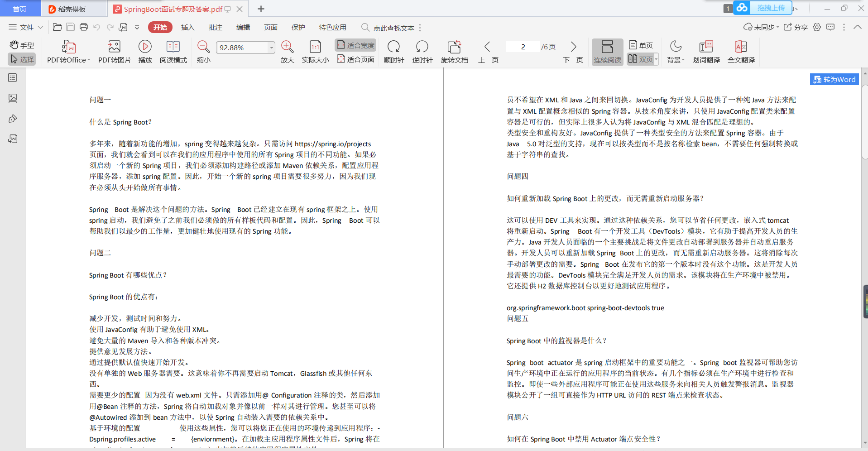Expand quick access toolbar dropdown
This screenshot has height=451, width=868.
coord(137,27)
